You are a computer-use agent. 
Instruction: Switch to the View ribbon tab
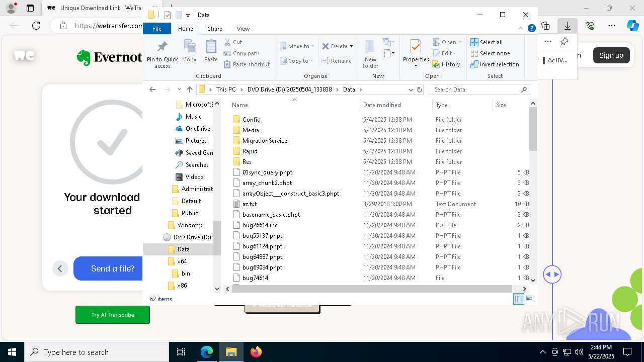(x=243, y=29)
